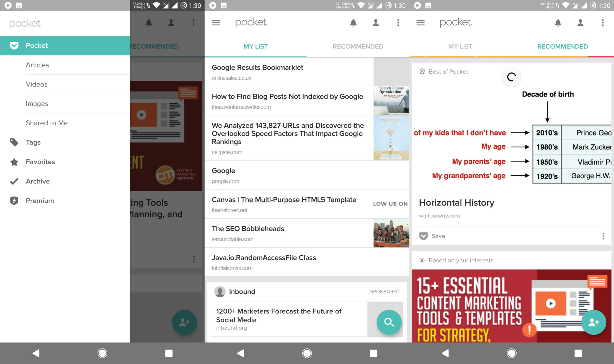Screen dimensions: 614x364
Task: Select Premium in the sidebar
Action: (40, 201)
